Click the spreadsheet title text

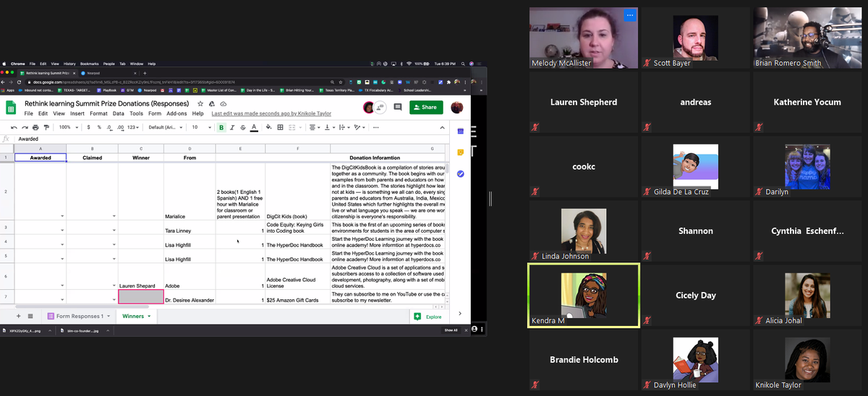click(106, 104)
